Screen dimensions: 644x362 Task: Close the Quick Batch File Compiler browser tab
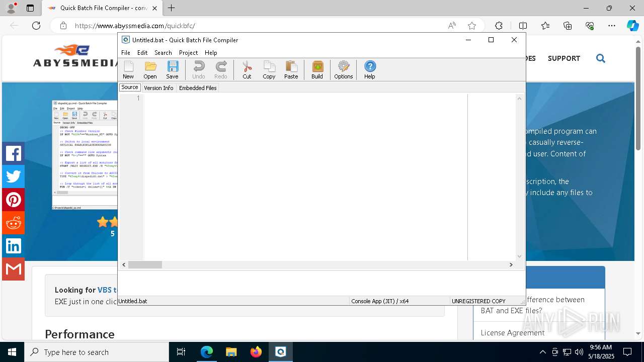click(x=154, y=8)
